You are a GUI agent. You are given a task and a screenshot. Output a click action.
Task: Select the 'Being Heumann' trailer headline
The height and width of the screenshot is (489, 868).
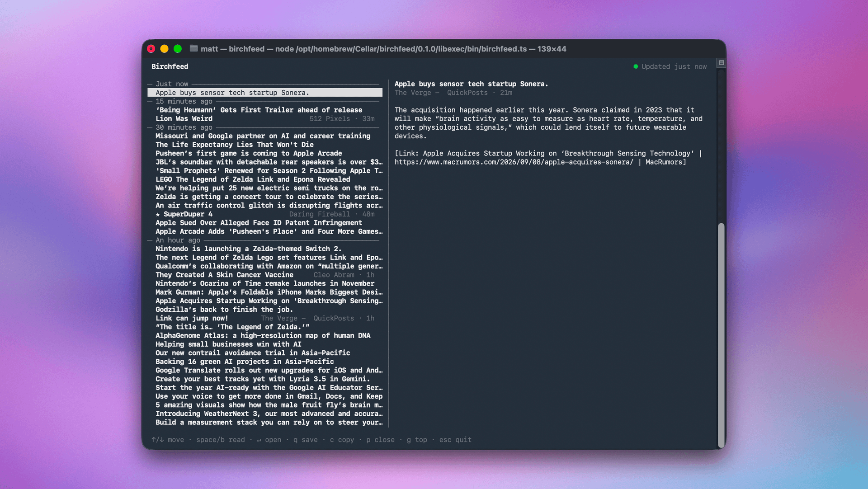[x=259, y=110]
